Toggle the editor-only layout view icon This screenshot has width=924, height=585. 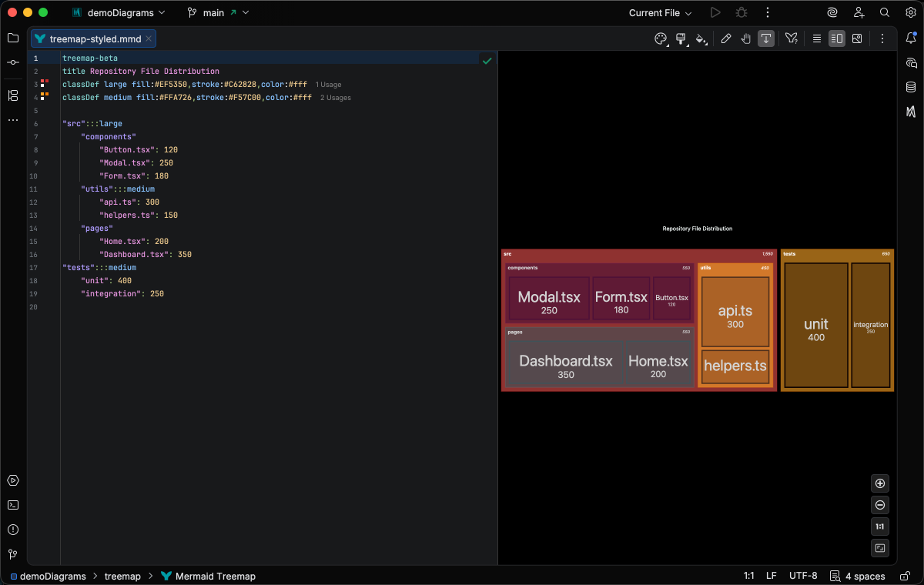(x=817, y=38)
